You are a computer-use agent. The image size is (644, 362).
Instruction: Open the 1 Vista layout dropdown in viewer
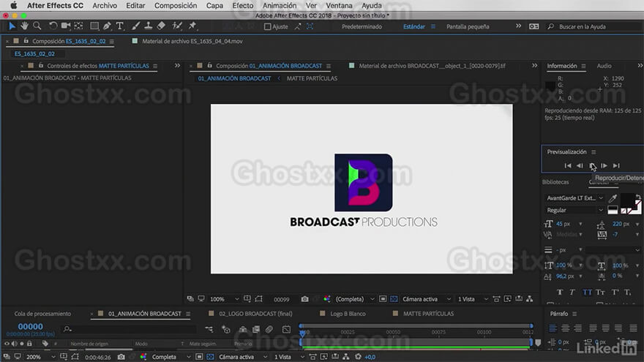click(473, 299)
